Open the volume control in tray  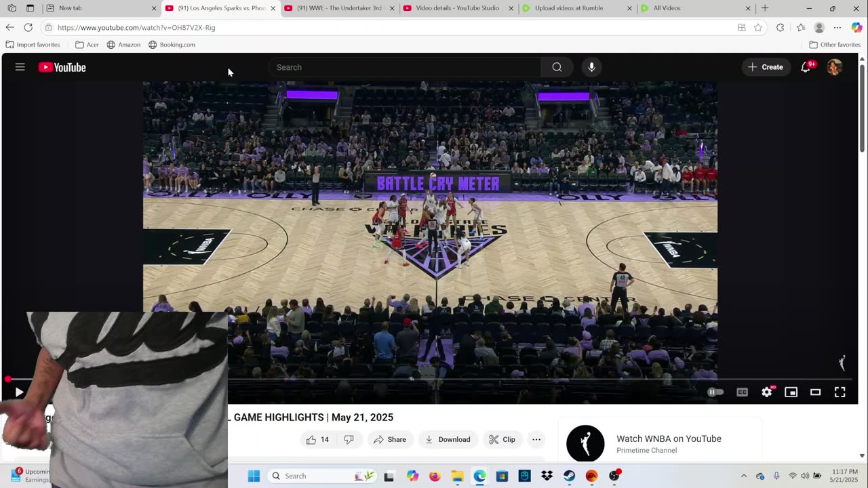point(805,476)
